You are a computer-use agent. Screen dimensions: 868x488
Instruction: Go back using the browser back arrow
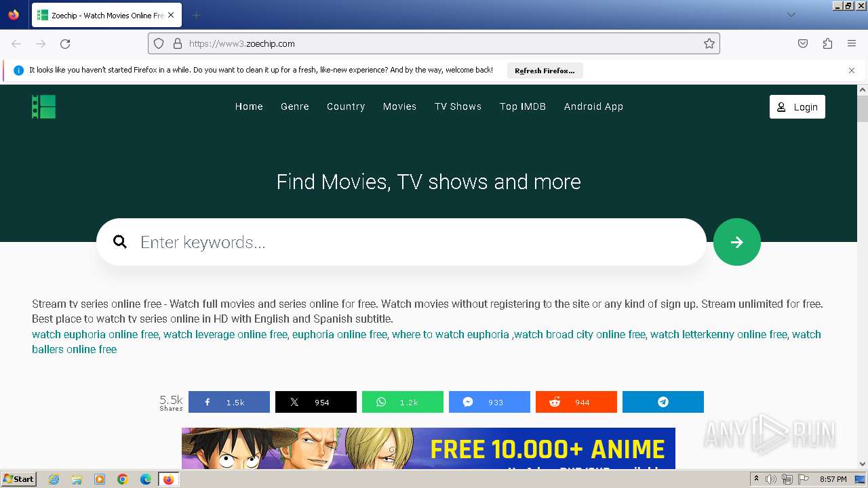pyautogui.click(x=16, y=43)
